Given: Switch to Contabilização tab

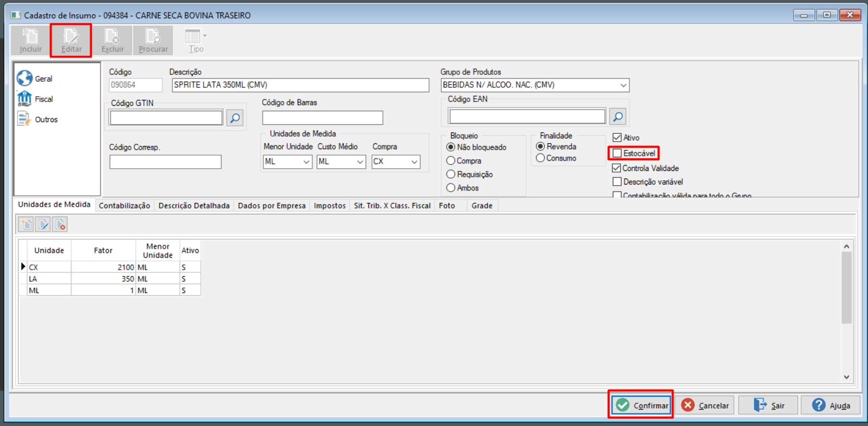Looking at the screenshot, I should 124,206.
